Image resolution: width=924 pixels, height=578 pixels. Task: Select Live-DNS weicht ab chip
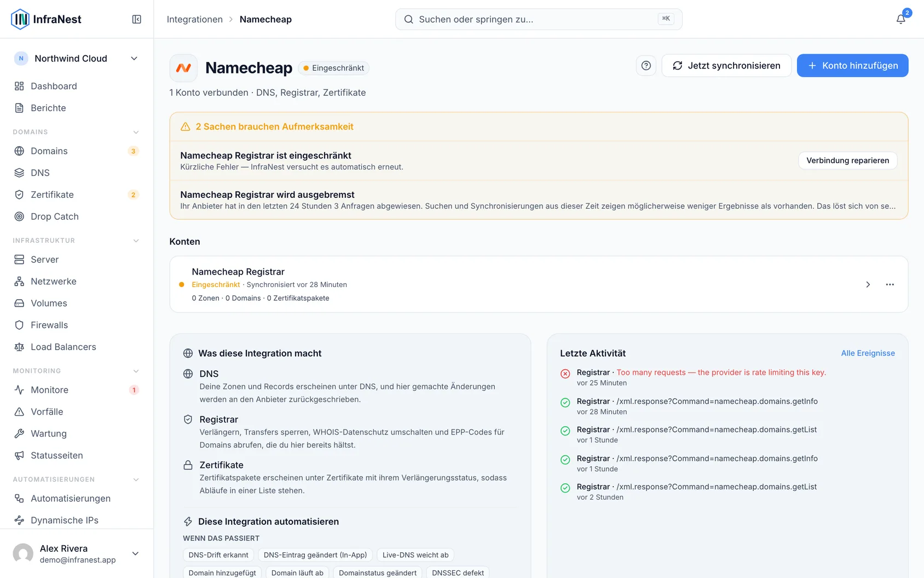tap(415, 555)
